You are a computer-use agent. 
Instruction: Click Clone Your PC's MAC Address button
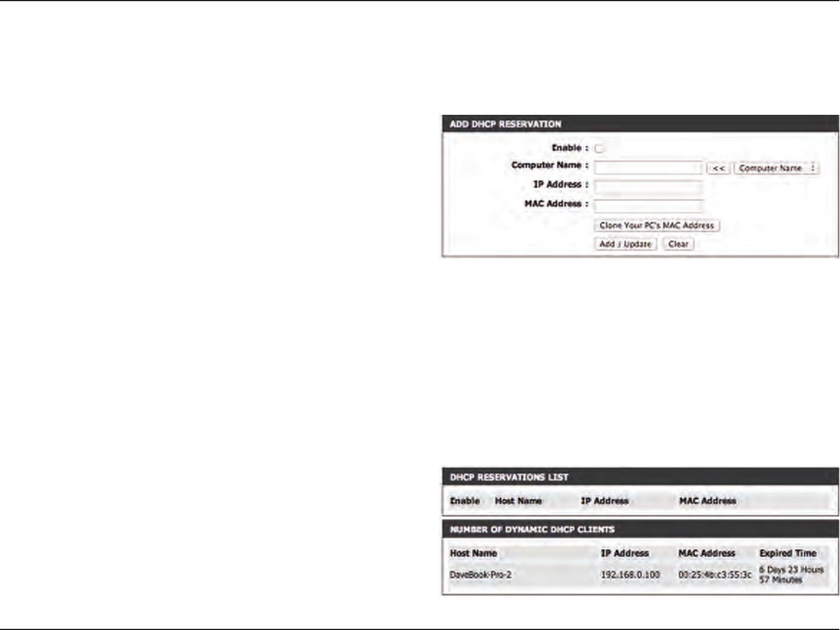tap(657, 226)
